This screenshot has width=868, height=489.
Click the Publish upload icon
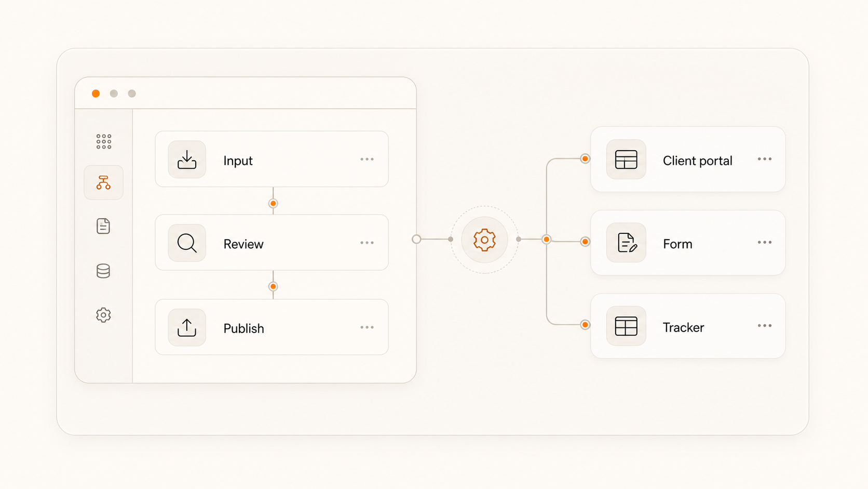pos(187,327)
